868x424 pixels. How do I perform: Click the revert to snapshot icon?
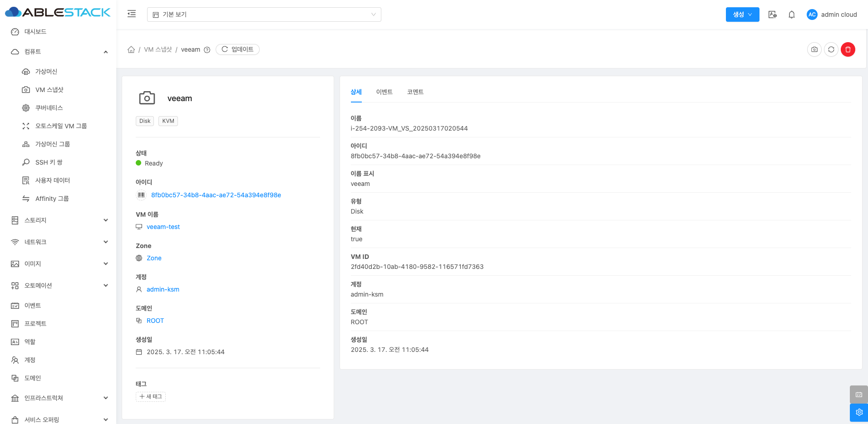(831, 49)
